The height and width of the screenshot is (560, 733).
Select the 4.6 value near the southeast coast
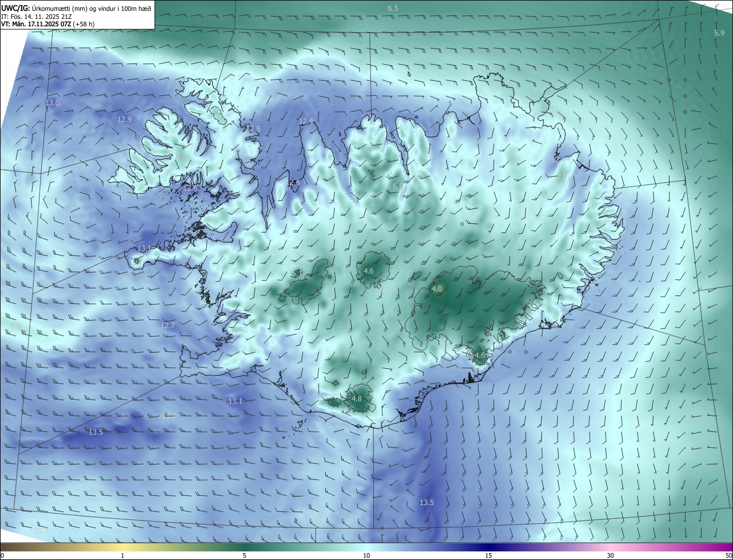coord(480,355)
